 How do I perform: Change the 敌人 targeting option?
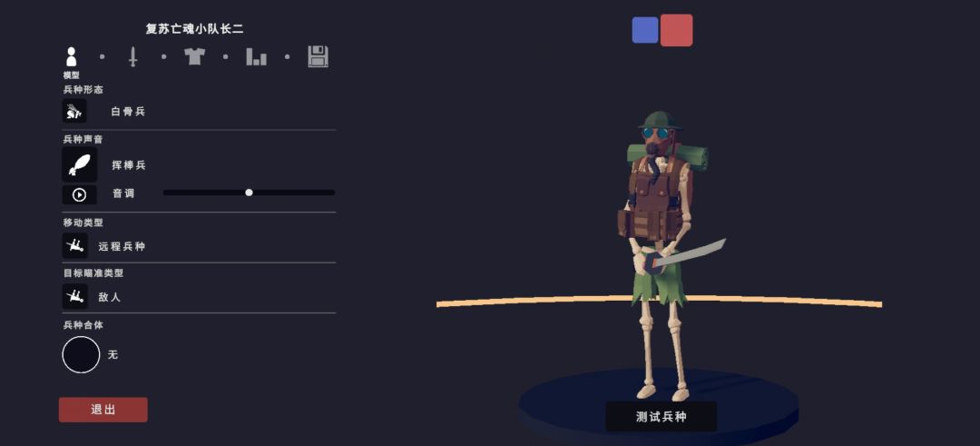click(110, 298)
